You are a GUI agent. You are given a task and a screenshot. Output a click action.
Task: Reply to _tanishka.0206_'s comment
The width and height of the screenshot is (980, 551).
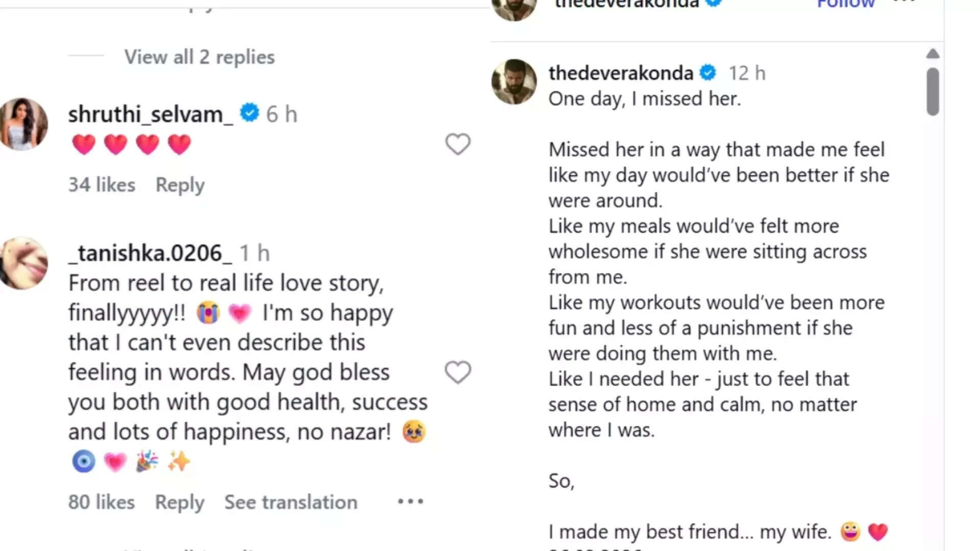(179, 502)
